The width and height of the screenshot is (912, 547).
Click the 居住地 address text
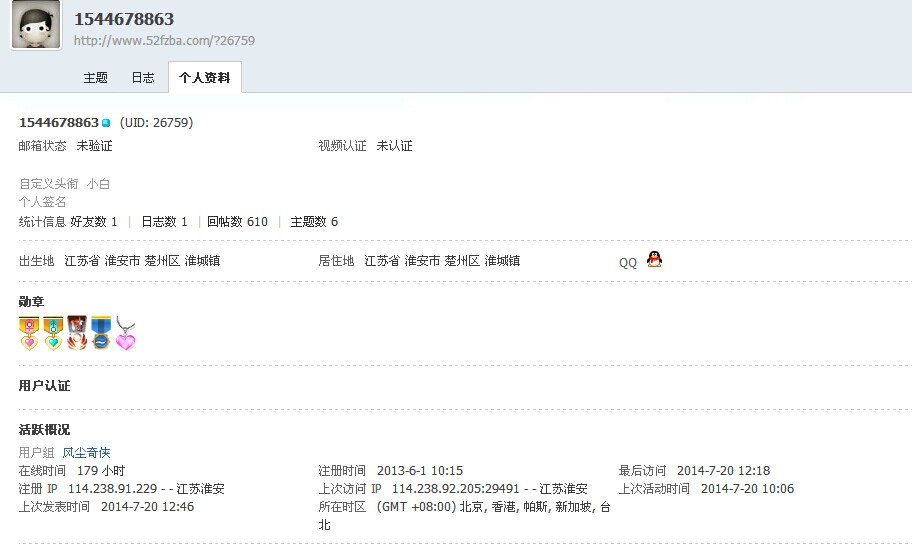[x=442, y=261]
